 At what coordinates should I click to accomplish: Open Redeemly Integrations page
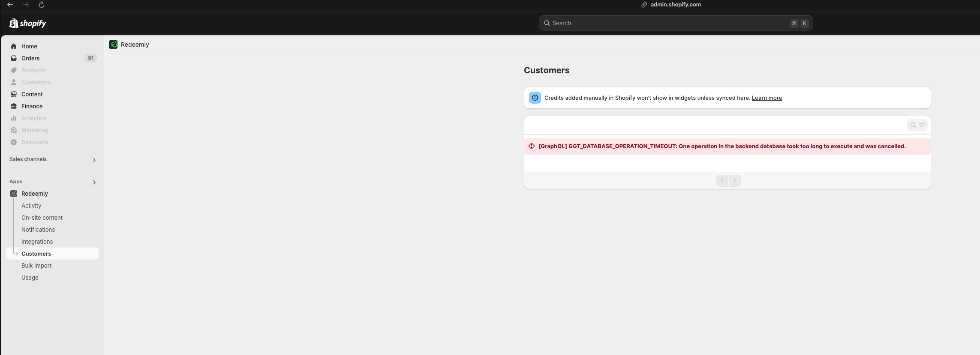pos(37,242)
